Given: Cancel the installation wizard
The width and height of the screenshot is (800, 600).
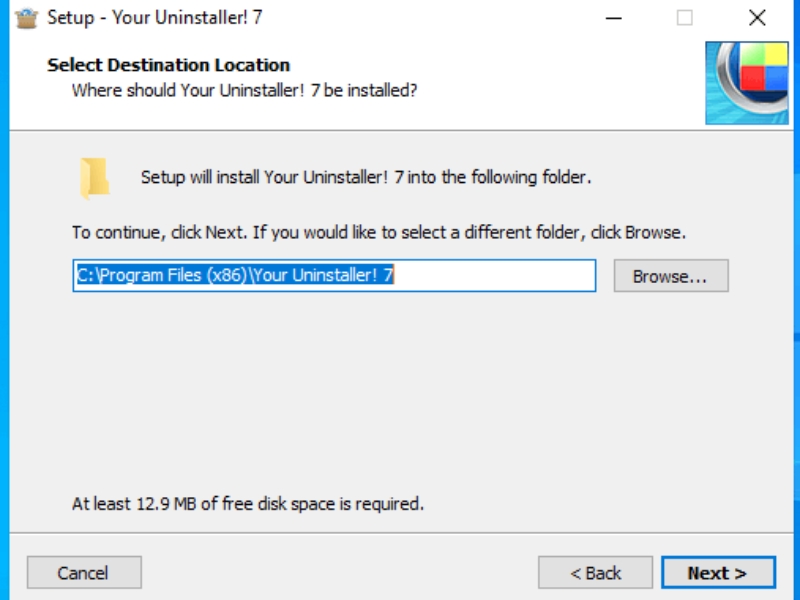Looking at the screenshot, I should click(x=83, y=572).
